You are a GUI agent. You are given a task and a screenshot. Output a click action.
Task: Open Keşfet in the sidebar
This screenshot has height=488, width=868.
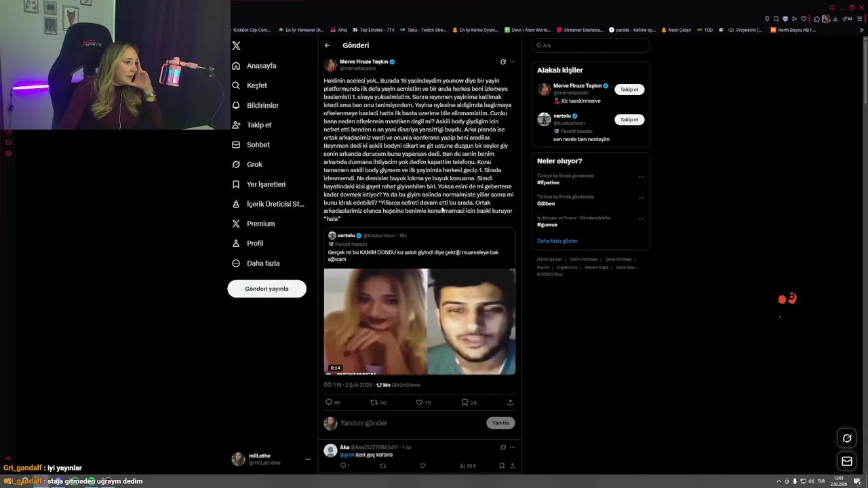click(x=250, y=85)
